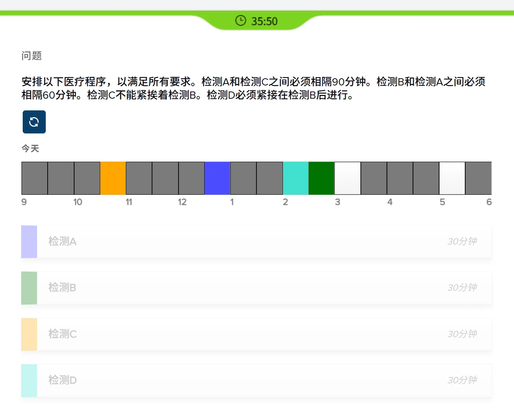Viewport: 514px width, 420px height.
Task: Select the 检测B procedure card
Action: pos(256,288)
